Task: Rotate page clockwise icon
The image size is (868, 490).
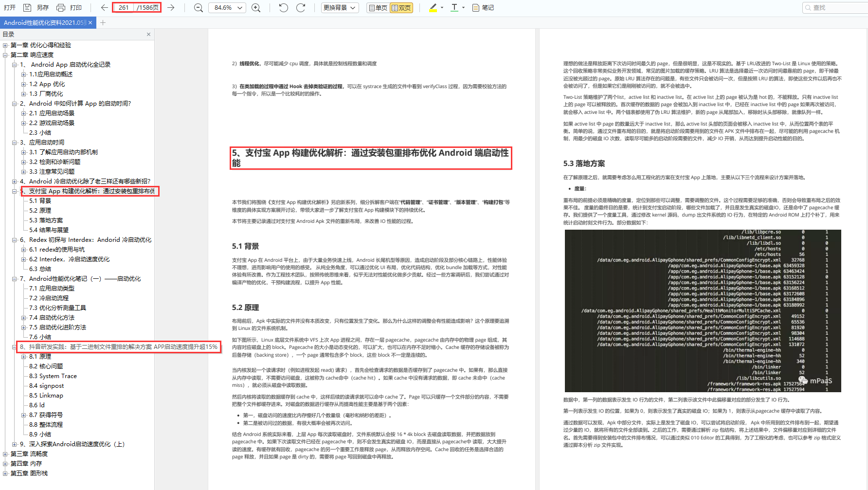Action: click(301, 8)
